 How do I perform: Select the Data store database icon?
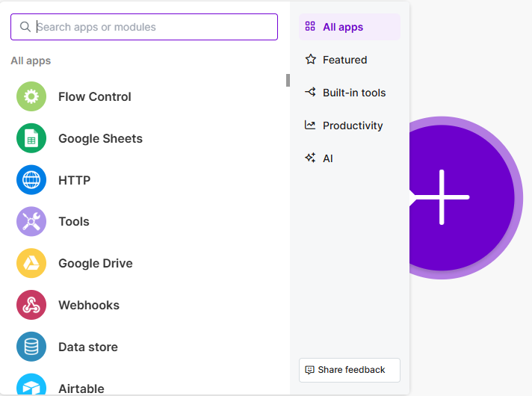coord(31,347)
